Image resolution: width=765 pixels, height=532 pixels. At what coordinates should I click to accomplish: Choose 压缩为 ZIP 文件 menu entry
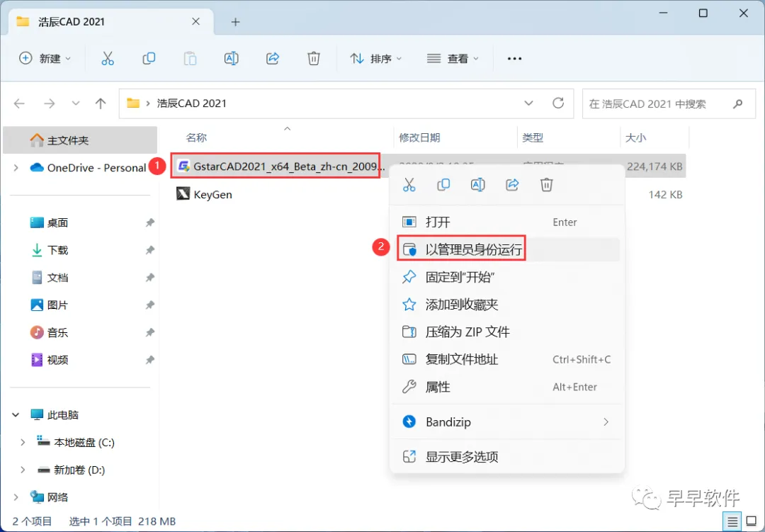[507, 332]
